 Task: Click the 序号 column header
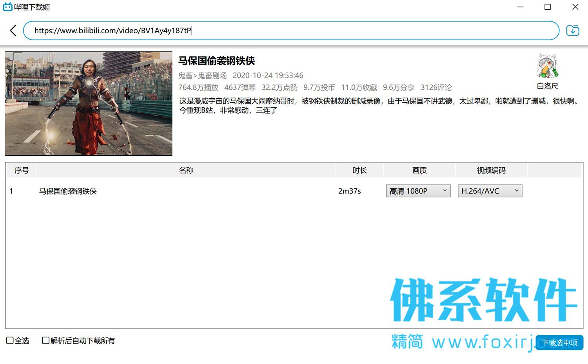[22, 170]
